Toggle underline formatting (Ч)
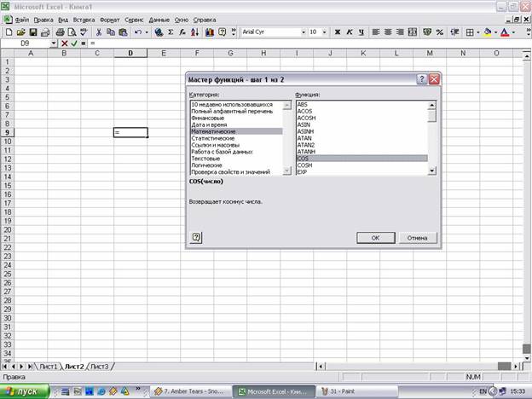The height and width of the screenshot is (399, 532). coord(361,32)
